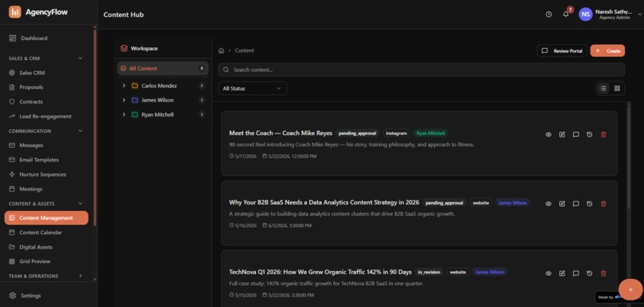Edit the Meet the Coach item

tap(562, 134)
